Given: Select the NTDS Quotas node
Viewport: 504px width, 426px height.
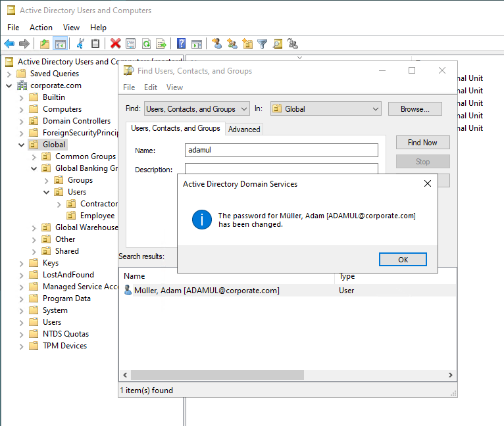Looking at the screenshot, I should click(66, 334).
